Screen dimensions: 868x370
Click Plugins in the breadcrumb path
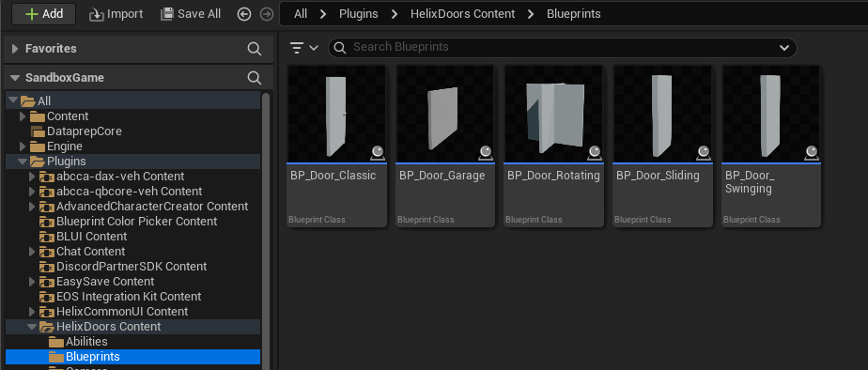pos(358,14)
